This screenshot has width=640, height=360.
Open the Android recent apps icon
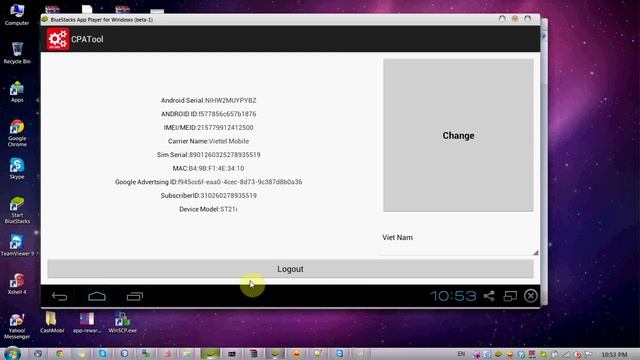[135, 296]
